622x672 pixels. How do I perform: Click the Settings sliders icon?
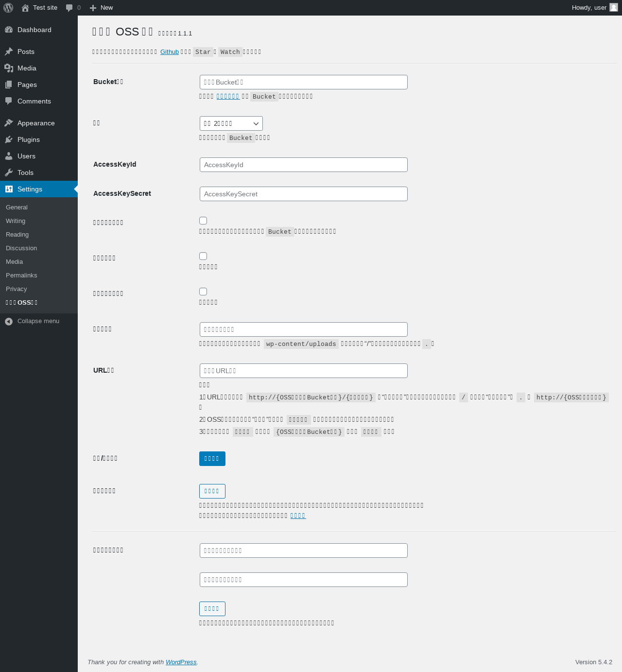9,189
